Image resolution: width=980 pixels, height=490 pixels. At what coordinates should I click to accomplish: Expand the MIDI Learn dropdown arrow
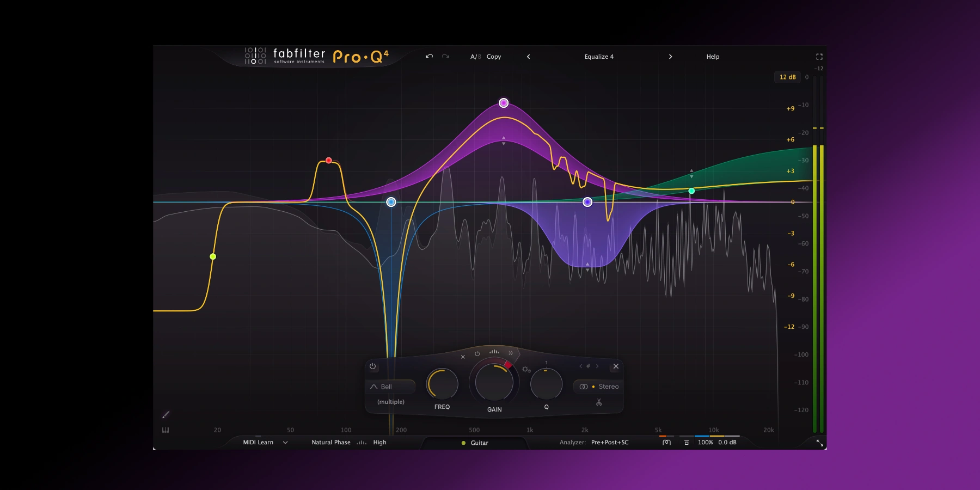click(x=285, y=443)
